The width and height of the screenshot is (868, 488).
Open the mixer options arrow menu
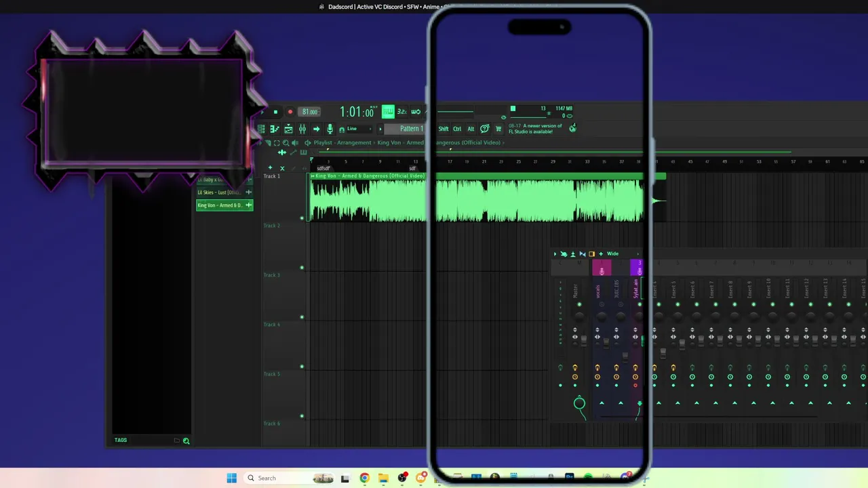tap(555, 254)
